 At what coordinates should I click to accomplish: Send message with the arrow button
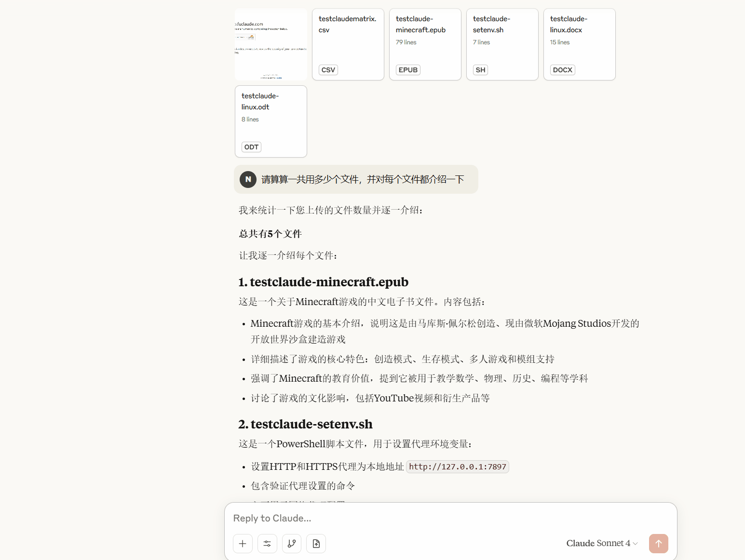pos(659,544)
